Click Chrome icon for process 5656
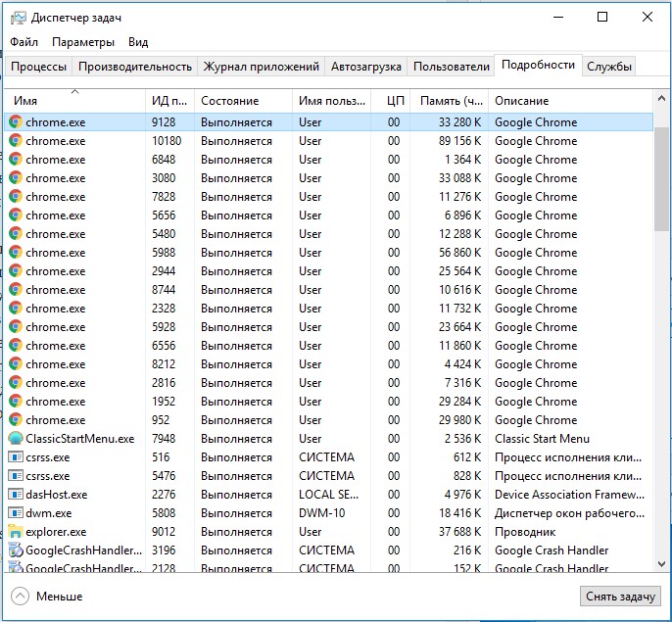This screenshot has width=672, height=622. pos(16,215)
